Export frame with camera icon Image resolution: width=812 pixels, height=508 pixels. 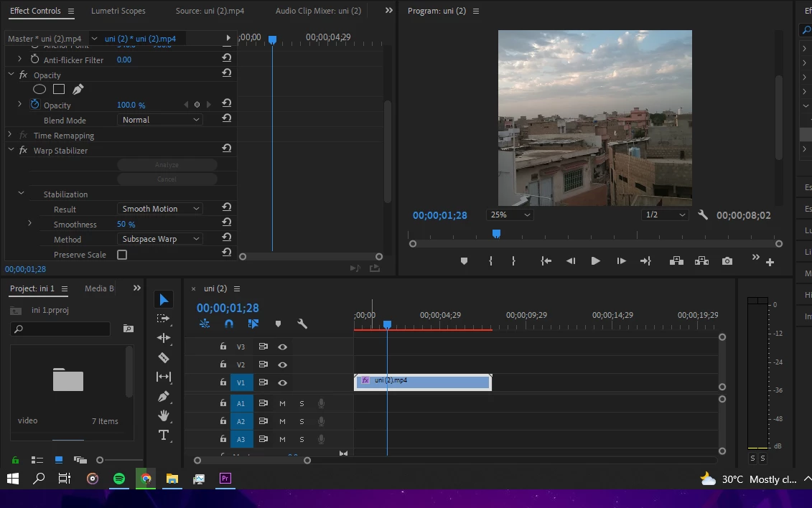727,261
